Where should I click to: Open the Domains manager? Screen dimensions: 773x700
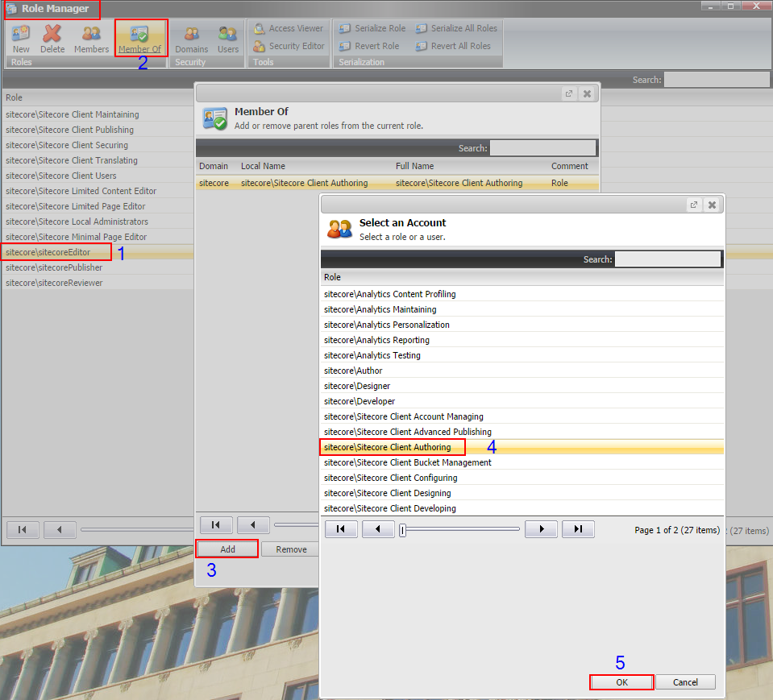pos(191,39)
